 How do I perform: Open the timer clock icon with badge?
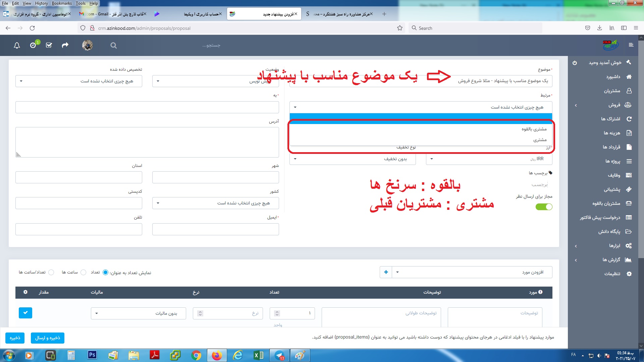coord(33,45)
